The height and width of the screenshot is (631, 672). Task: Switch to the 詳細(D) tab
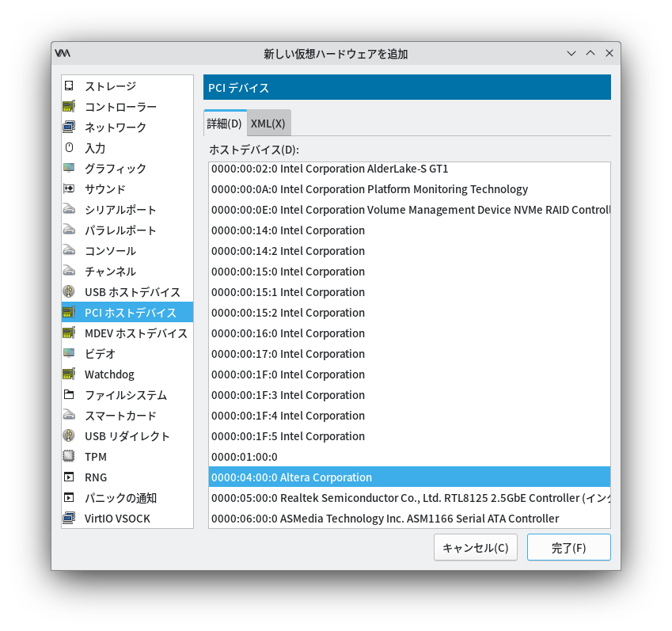tap(225, 124)
